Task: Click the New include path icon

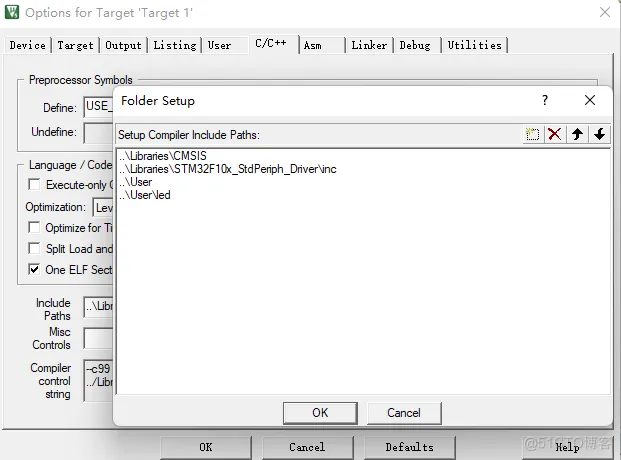Action: 532,134
